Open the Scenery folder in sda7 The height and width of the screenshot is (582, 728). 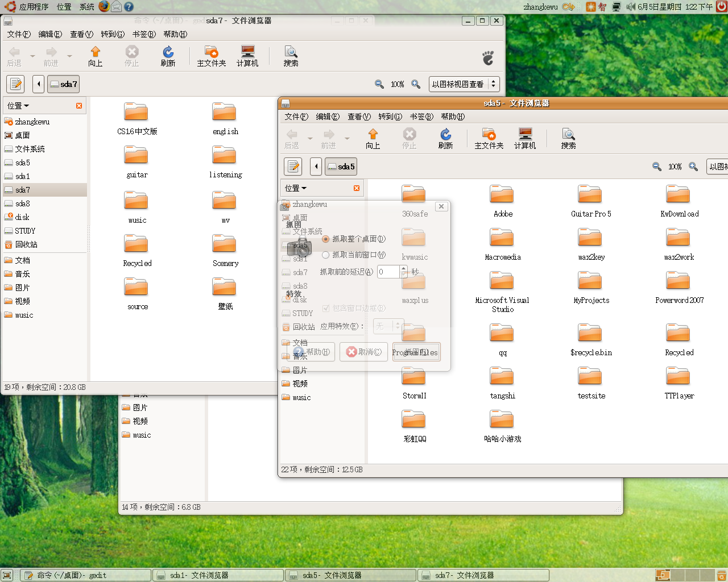pos(225,251)
